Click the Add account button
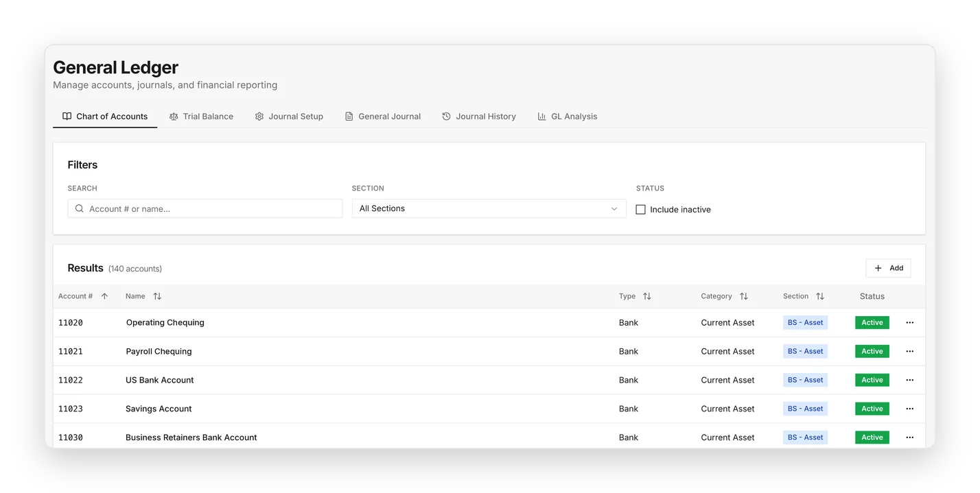This screenshot has width=980, height=493. point(888,268)
